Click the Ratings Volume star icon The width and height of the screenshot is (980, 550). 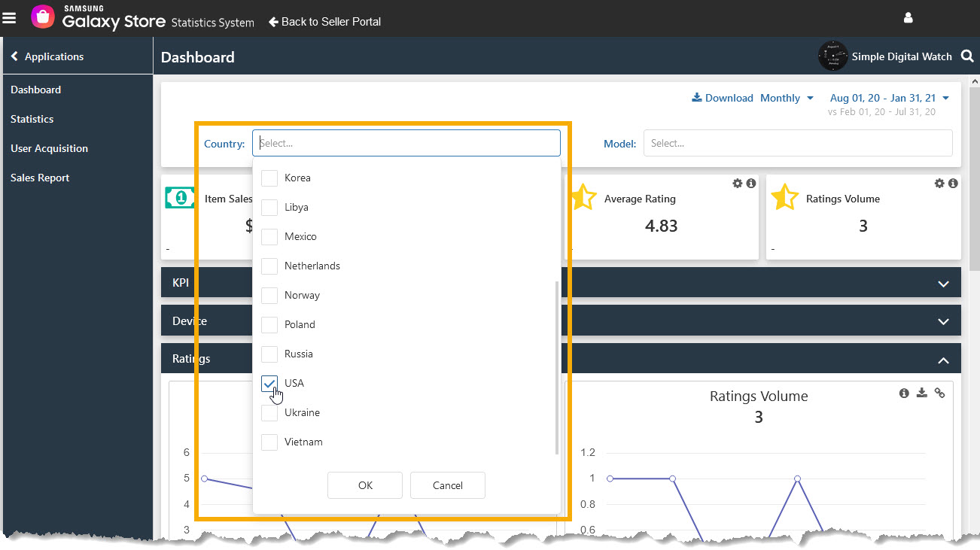tap(784, 198)
